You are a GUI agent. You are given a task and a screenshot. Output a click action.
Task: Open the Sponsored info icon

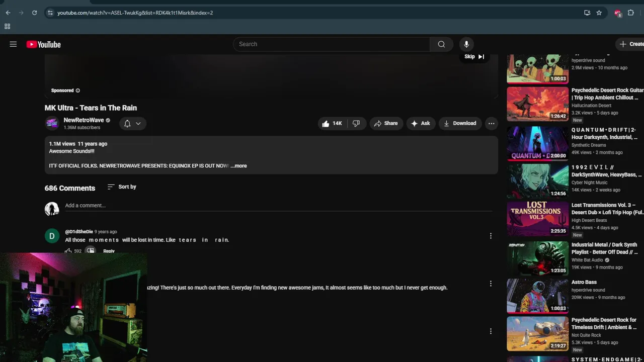[77, 90]
